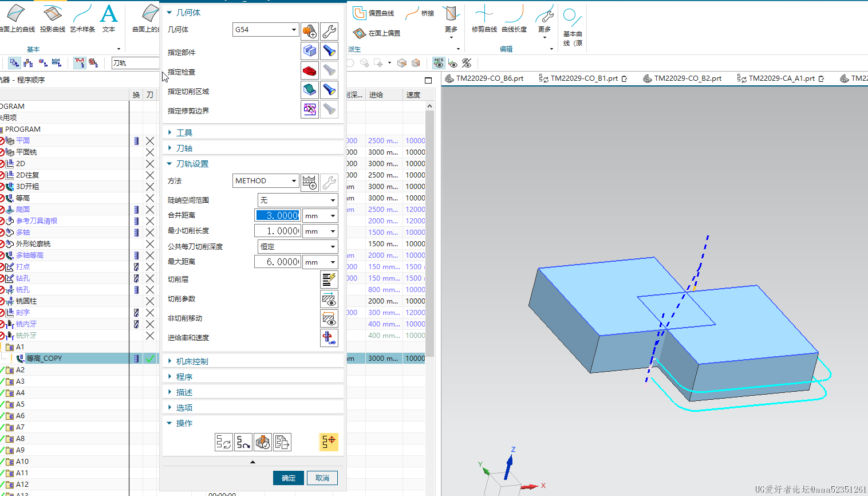The height and width of the screenshot is (496, 868).
Task: Click the 合并距离 value field
Action: pos(278,215)
